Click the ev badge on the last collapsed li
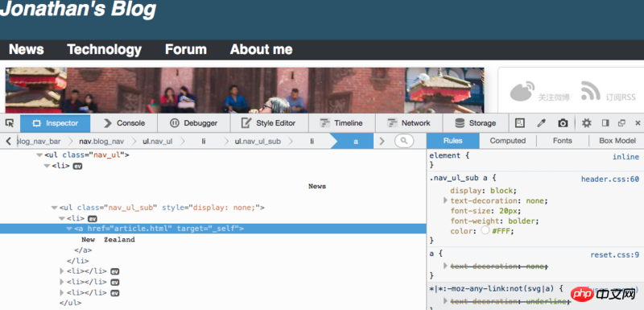This screenshot has height=310, width=644. click(x=115, y=293)
